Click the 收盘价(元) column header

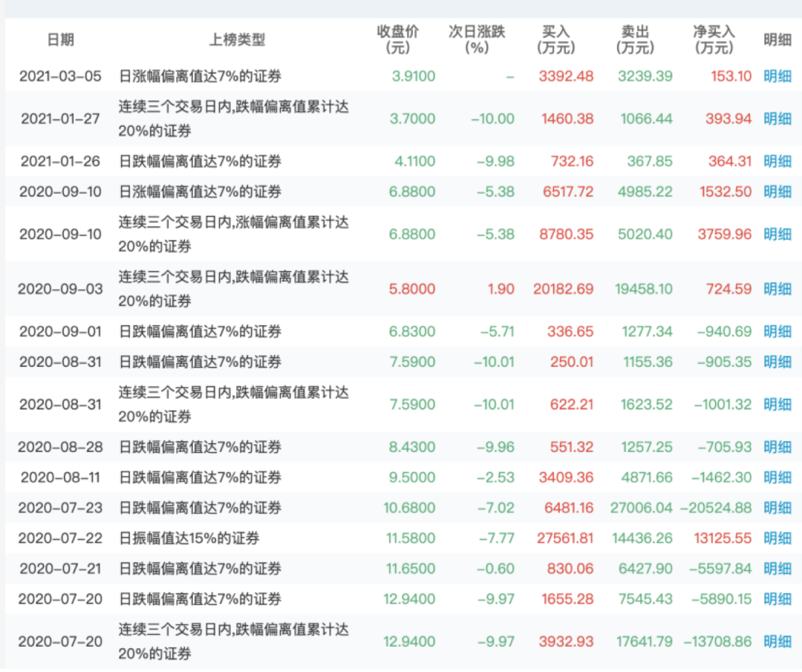[x=397, y=39]
